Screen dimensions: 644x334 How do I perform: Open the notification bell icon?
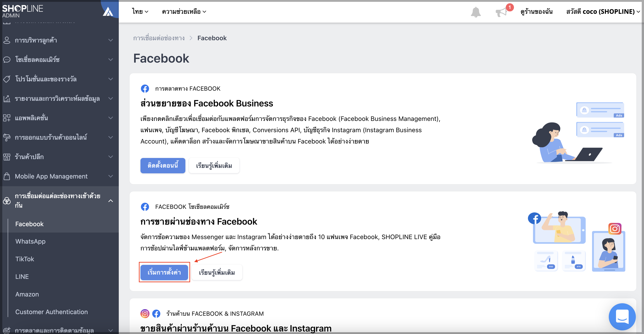tap(476, 12)
